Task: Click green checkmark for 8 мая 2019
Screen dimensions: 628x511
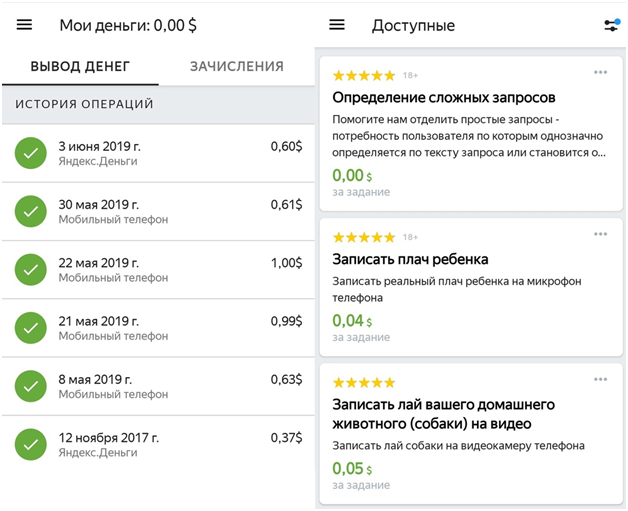Action: coord(31,386)
